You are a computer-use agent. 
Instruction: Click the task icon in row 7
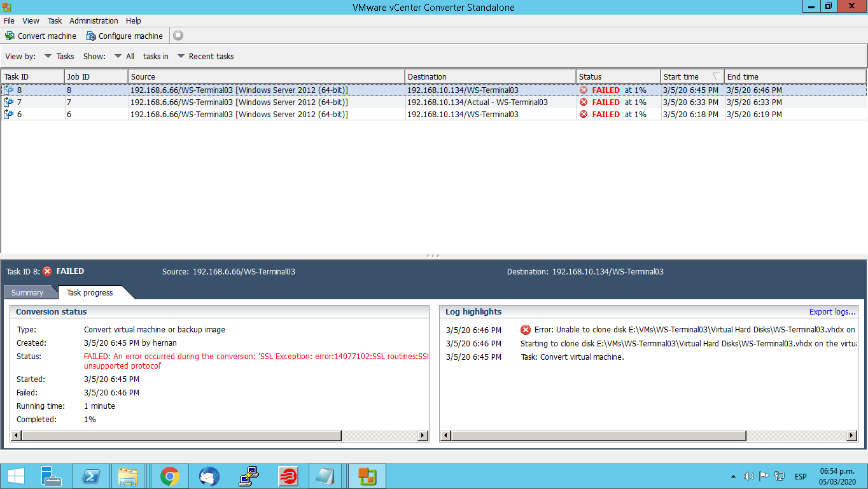9,102
